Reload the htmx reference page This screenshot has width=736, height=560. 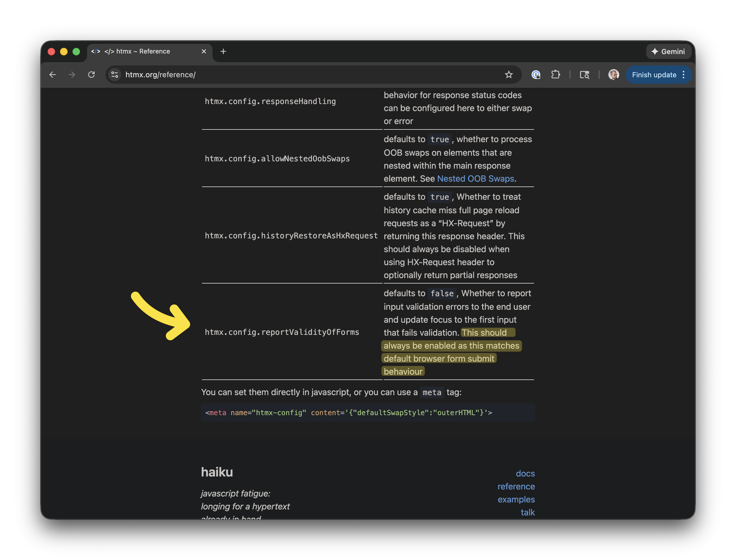point(91,75)
